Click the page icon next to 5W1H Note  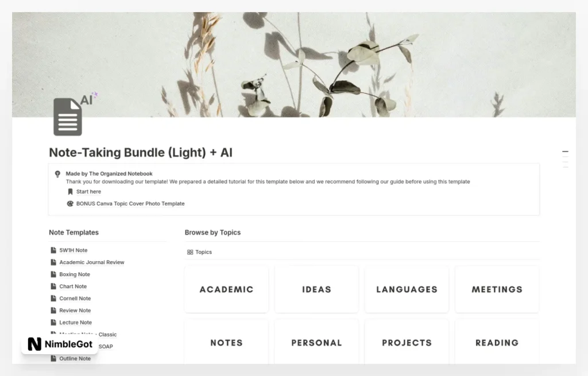[53, 250]
